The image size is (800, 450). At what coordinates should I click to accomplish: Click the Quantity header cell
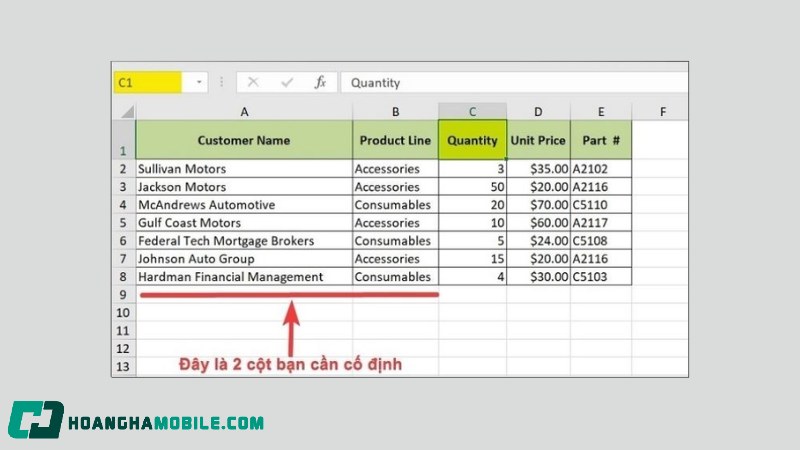[472, 140]
